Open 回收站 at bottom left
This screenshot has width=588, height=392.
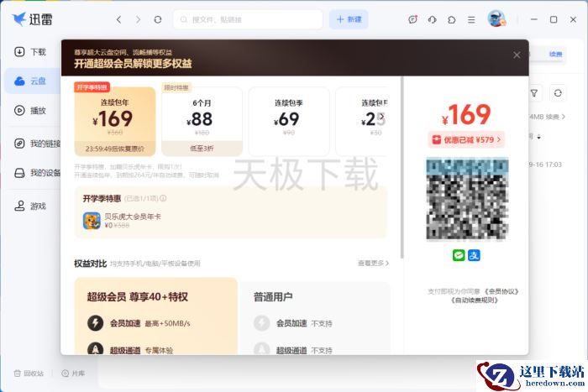click(29, 374)
